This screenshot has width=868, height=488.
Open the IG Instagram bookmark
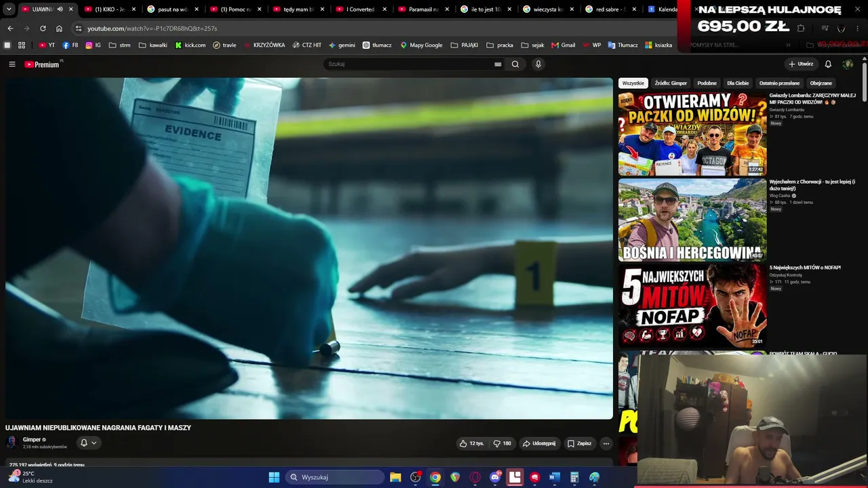click(93, 45)
